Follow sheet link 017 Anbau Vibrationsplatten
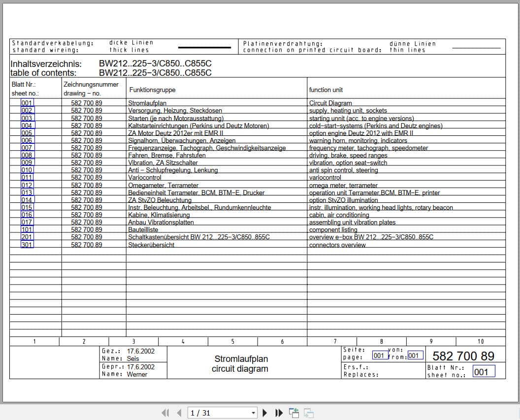The width and height of the screenshot is (520, 420). [27, 222]
